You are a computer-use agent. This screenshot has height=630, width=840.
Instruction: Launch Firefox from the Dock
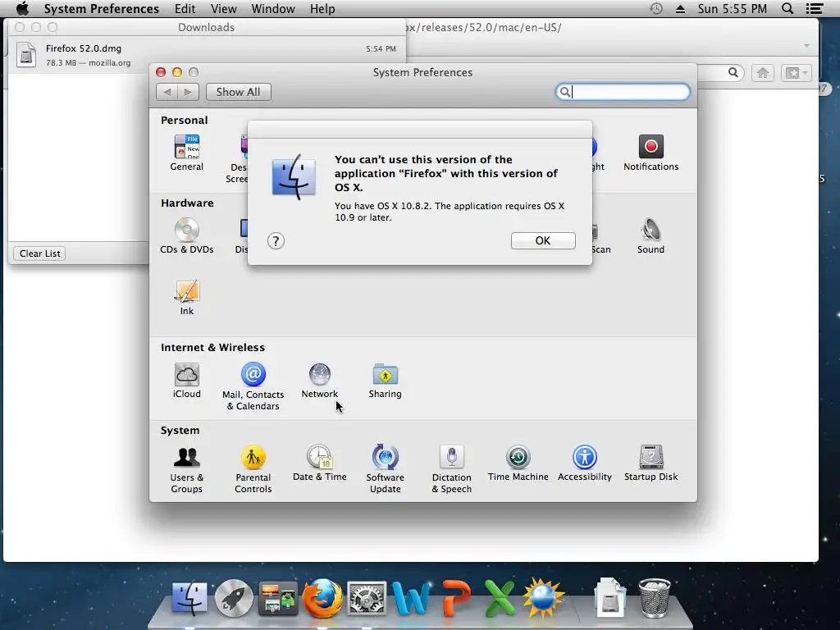click(322, 597)
